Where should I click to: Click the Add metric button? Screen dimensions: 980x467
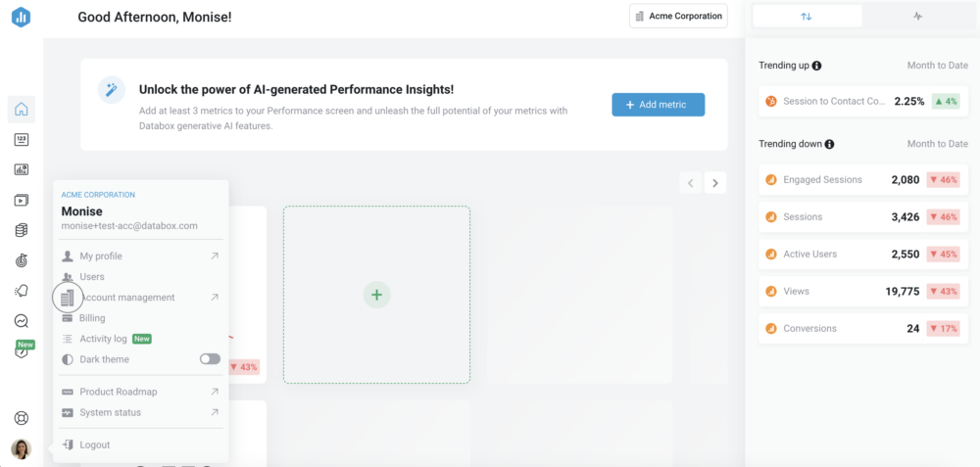coord(659,105)
